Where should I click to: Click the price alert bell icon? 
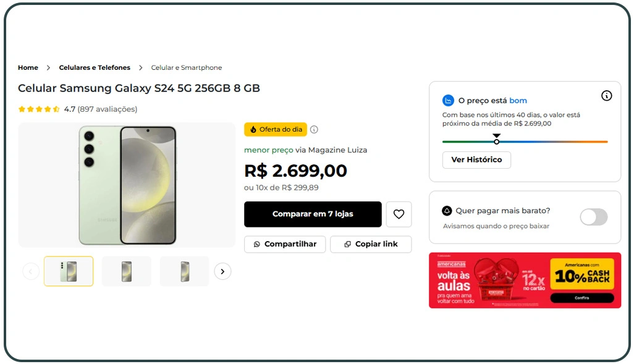pyautogui.click(x=447, y=211)
